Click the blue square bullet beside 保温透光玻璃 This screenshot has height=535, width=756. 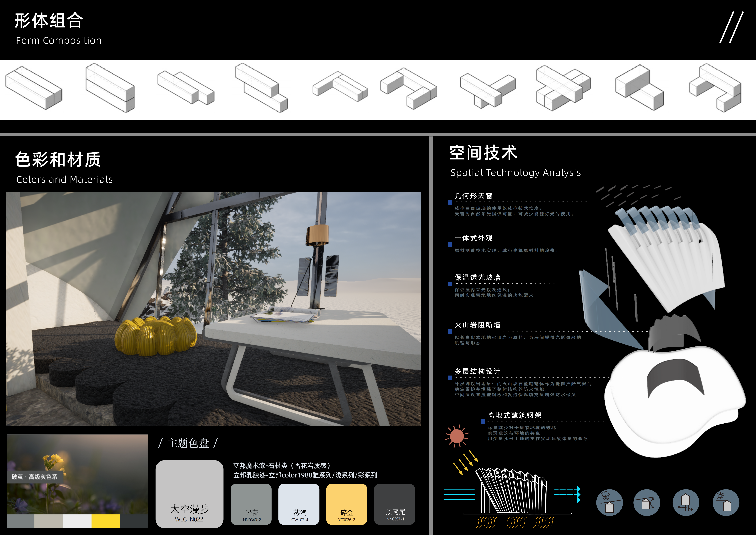pyautogui.click(x=450, y=284)
